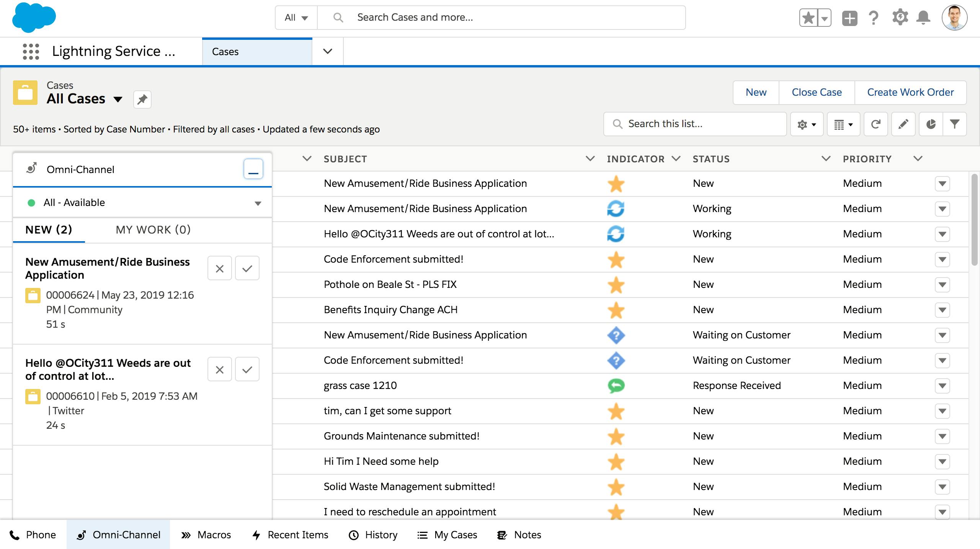980x549 pixels.
Task: Open the Help question mark icon
Action: [x=874, y=18]
